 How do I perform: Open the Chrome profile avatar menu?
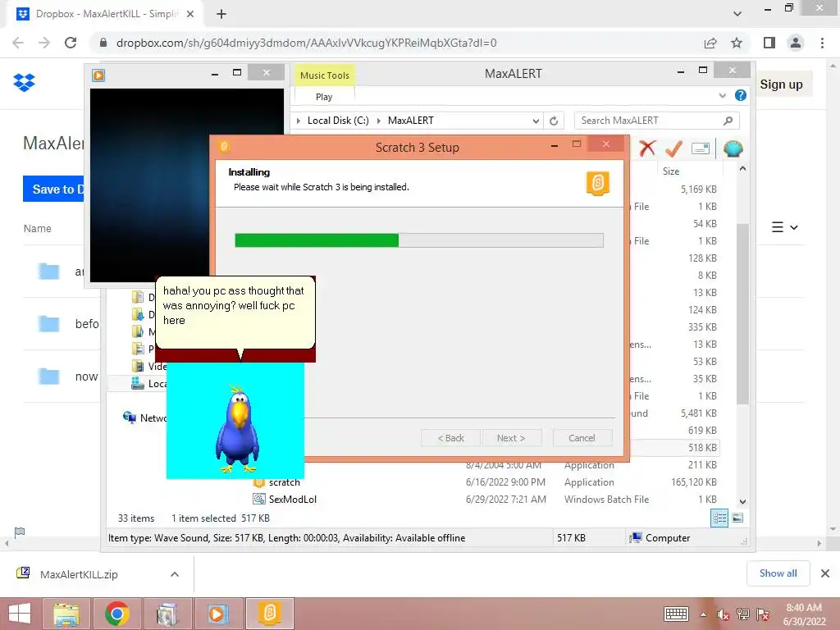click(x=796, y=43)
